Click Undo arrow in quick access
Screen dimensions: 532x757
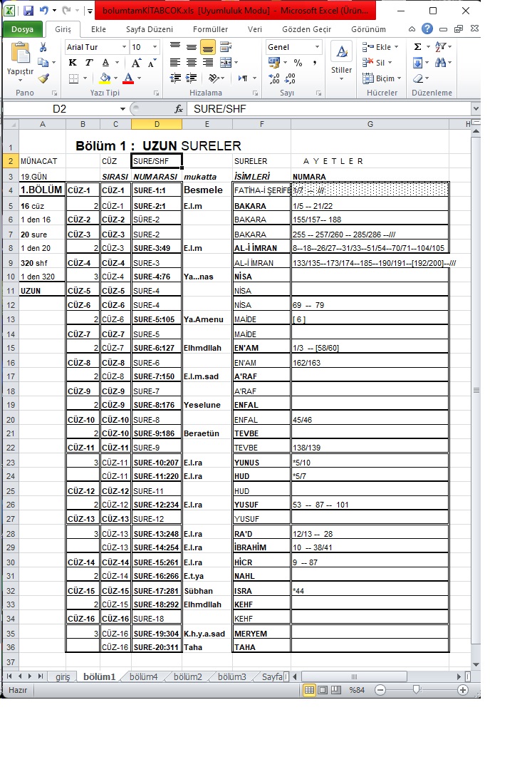click(x=44, y=10)
